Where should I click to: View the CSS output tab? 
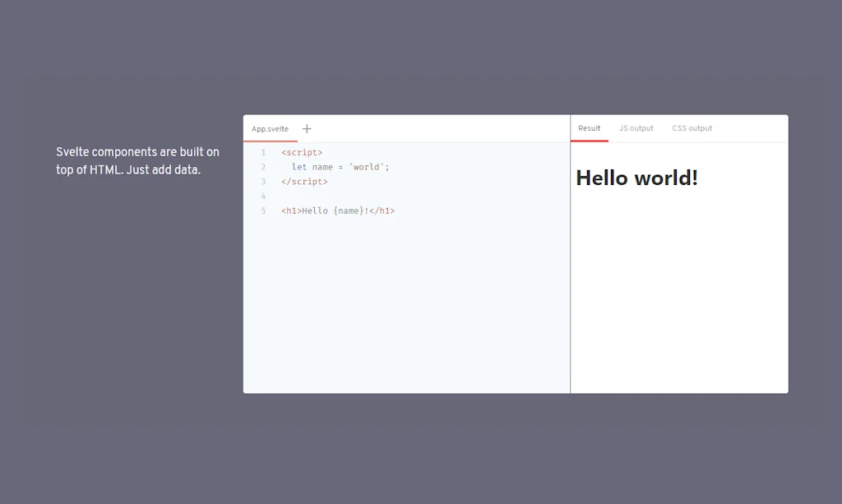click(x=692, y=128)
